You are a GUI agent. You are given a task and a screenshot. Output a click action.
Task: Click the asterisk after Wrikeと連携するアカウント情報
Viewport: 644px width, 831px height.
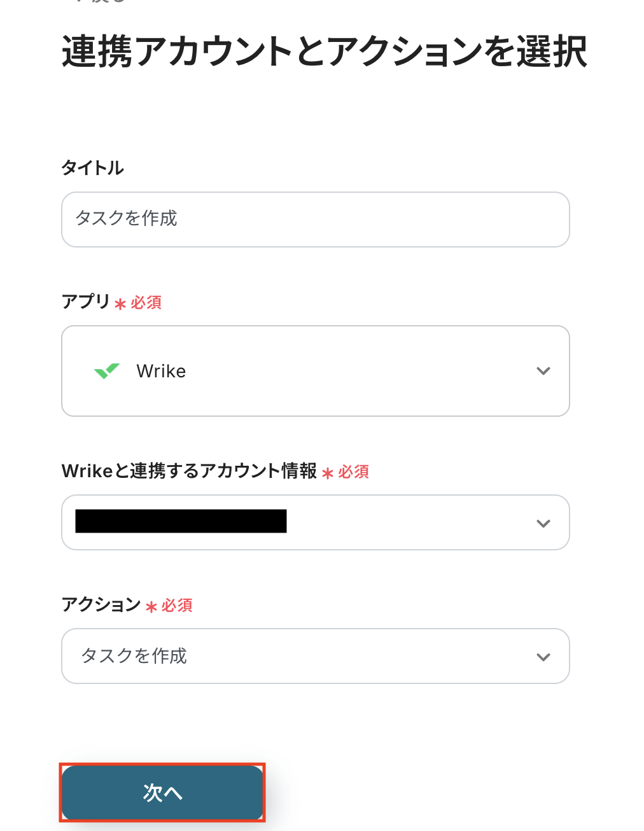tap(328, 473)
